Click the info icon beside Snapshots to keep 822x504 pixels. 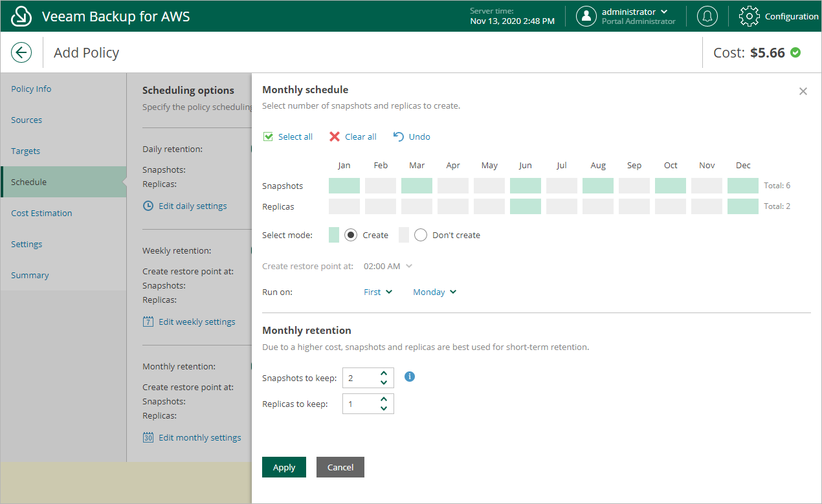pos(409,376)
